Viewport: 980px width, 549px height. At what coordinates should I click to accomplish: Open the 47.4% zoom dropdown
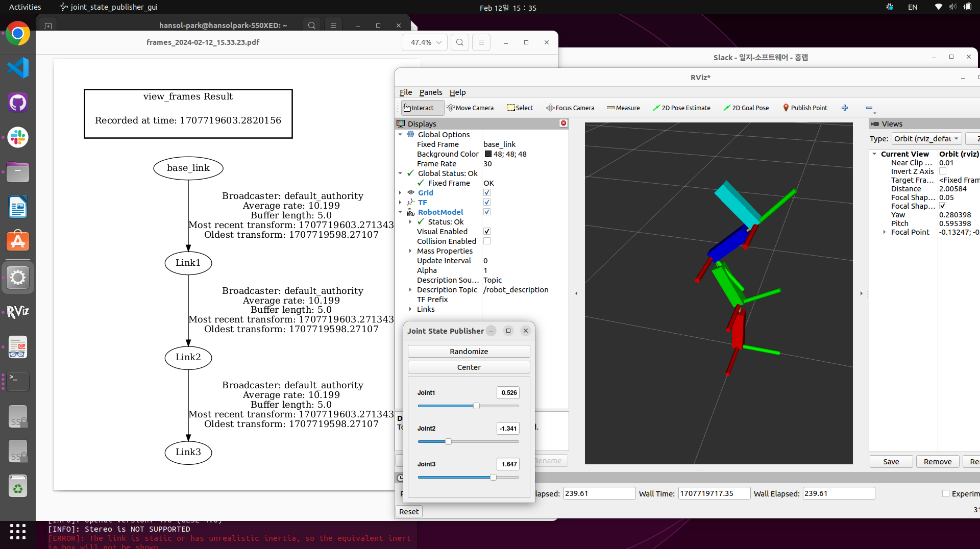[x=425, y=42]
